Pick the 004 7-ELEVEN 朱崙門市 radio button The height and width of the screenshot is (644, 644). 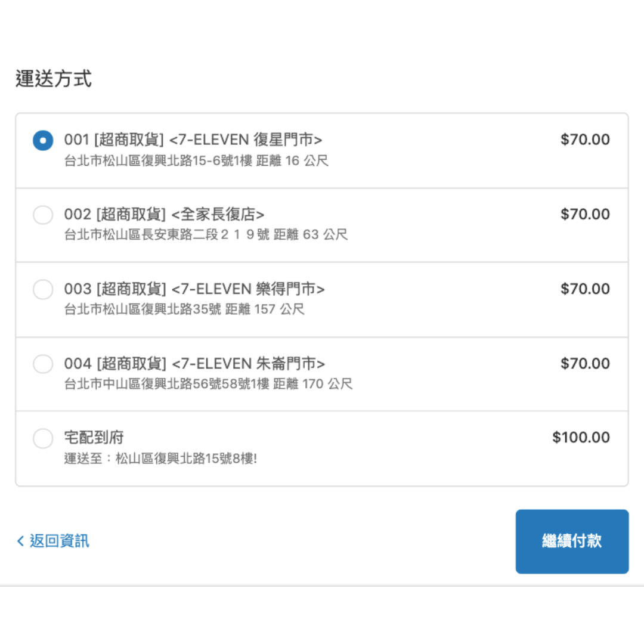tap(43, 364)
